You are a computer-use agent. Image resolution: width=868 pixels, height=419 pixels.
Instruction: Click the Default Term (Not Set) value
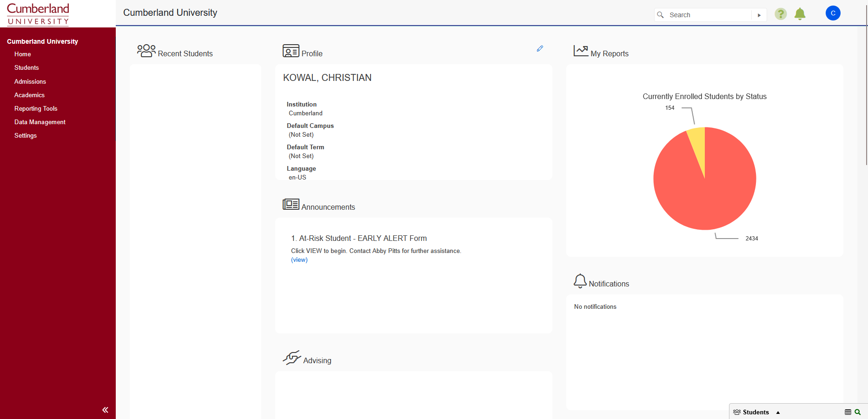[x=301, y=156]
